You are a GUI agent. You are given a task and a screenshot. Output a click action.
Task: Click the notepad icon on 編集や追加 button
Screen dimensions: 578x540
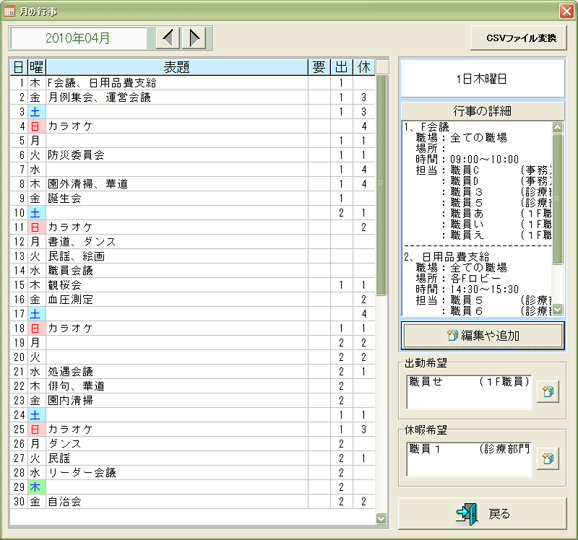(x=452, y=335)
